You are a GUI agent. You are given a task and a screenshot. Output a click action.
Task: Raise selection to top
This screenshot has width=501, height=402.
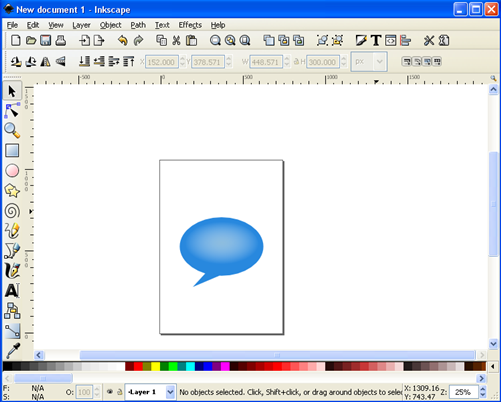[128, 62]
